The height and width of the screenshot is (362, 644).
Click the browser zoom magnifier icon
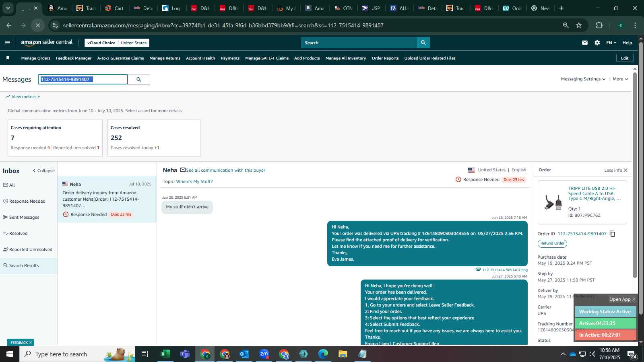pos(566,25)
